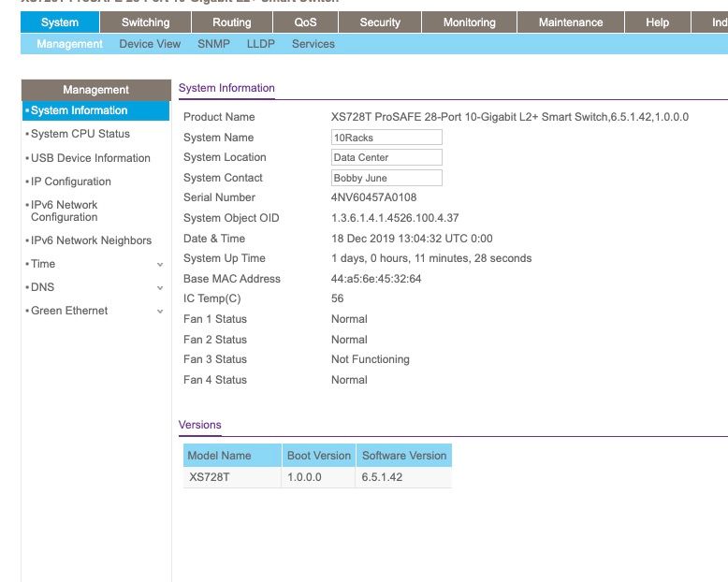Click the Serial Number label
Image resolution: width=728 pixels, height=582 pixels.
click(x=219, y=197)
